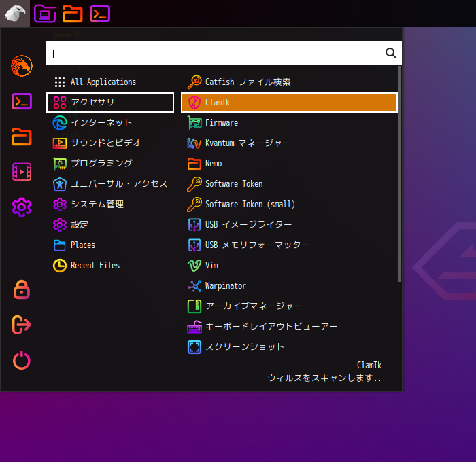Launch terminal from favorites sidebar
Viewport: 476px width, 462px height.
(22, 101)
